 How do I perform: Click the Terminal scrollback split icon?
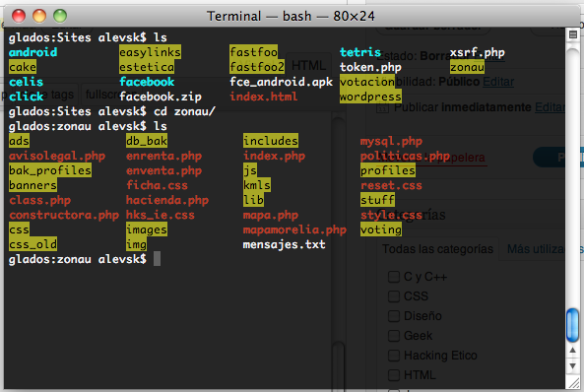(573, 35)
